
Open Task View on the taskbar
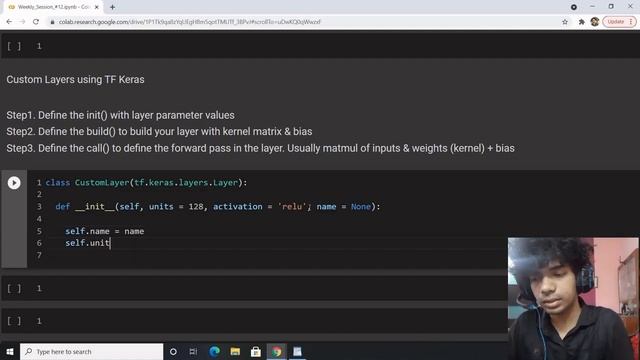pos(193,351)
